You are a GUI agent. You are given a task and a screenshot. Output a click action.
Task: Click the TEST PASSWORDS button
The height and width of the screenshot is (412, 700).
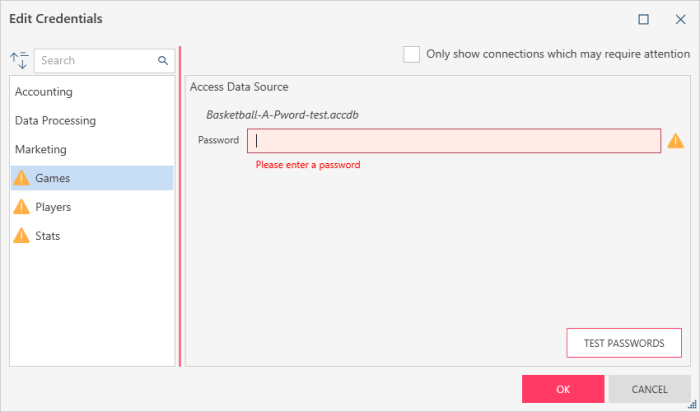point(624,343)
